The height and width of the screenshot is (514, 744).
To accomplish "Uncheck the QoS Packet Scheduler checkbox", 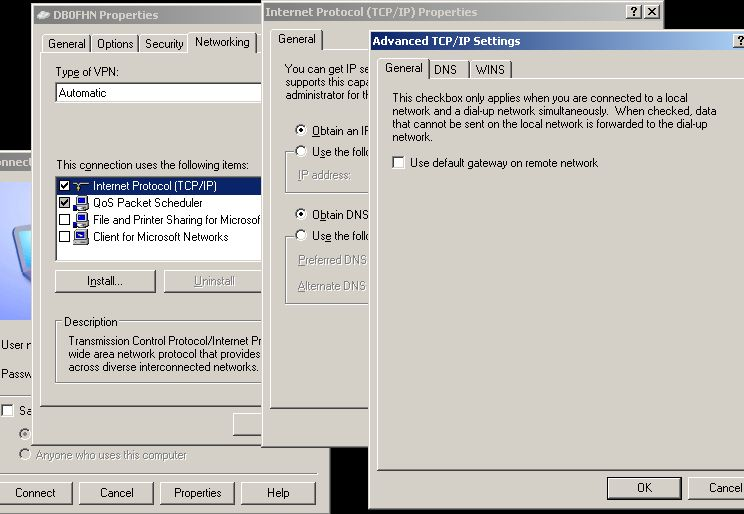I will (x=65, y=203).
